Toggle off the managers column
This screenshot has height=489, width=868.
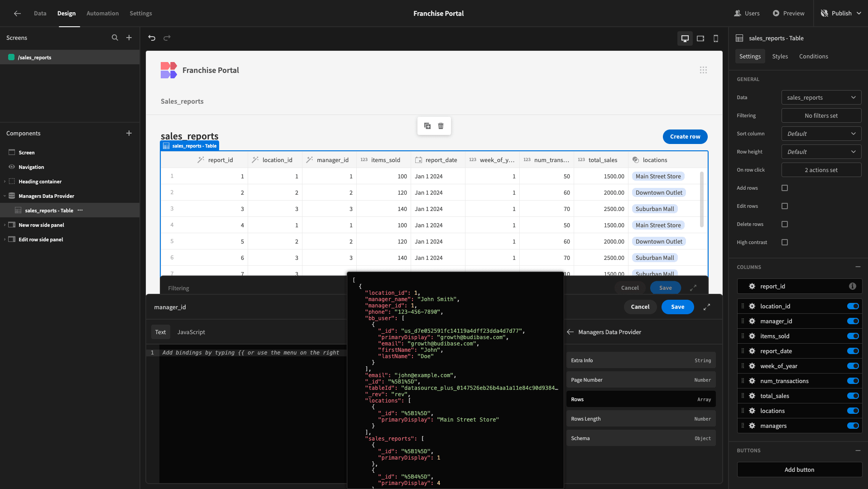pos(853,426)
